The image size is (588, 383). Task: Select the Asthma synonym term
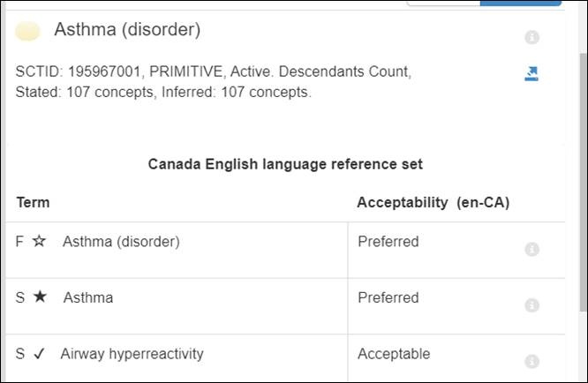click(x=88, y=297)
